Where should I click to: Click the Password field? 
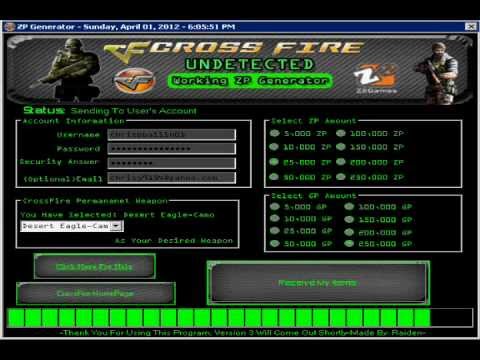(x=172, y=149)
